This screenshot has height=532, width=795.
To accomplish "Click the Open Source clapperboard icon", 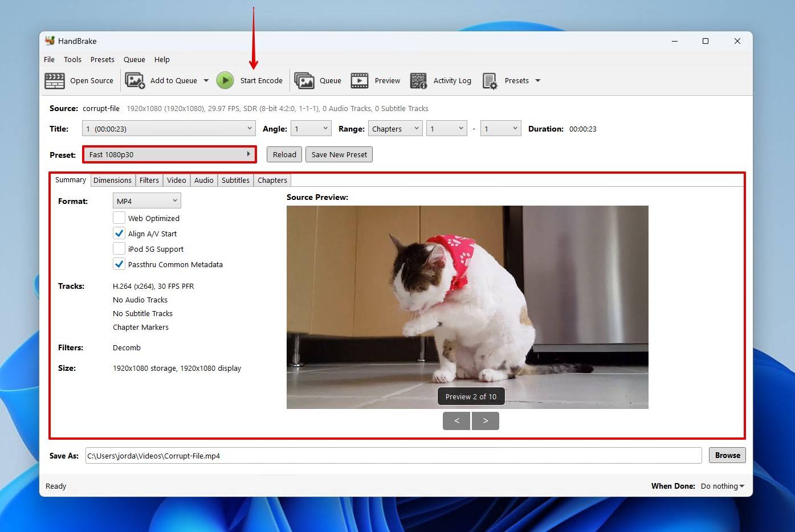I will (x=55, y=81).
